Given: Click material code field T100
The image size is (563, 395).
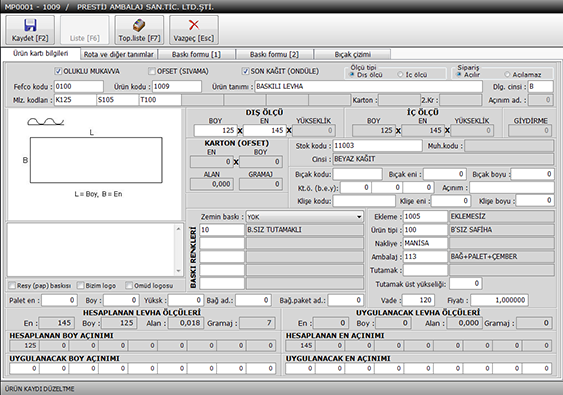Looking at the screenshot, I should click(160, 100).
